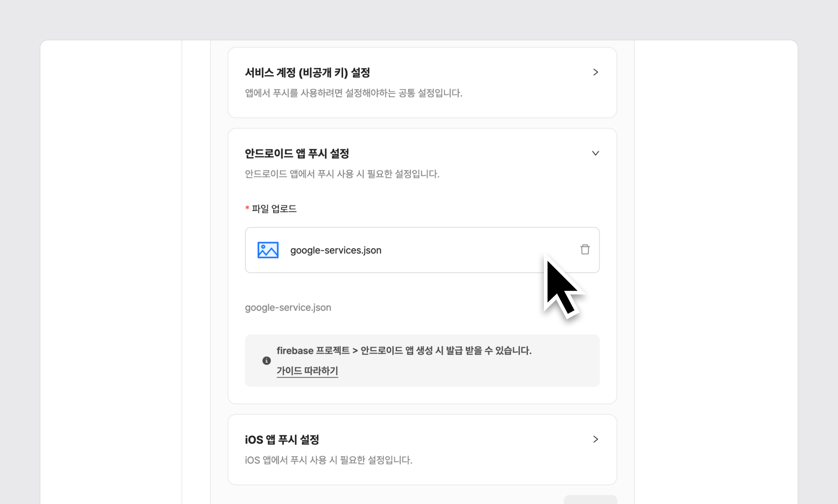This screenshot has height=504, width=838.
Task: Click the iOS 앱에서 푸시 사용 description text
Action: [328, 460]
